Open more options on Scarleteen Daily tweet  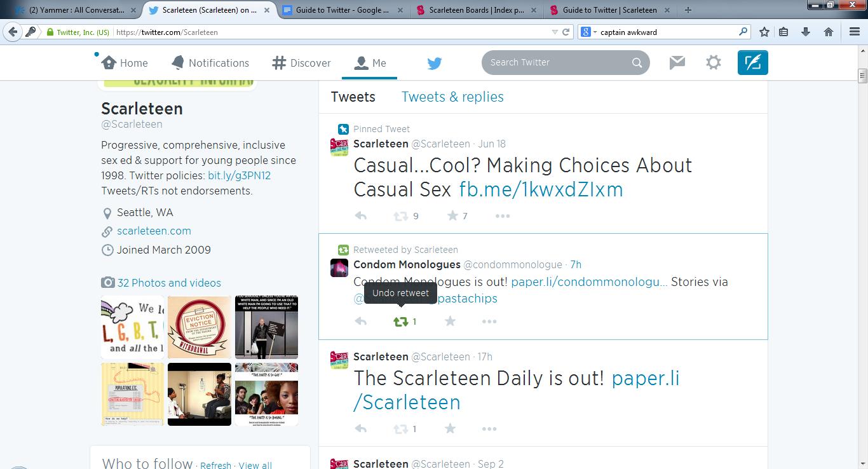[489, 429]
